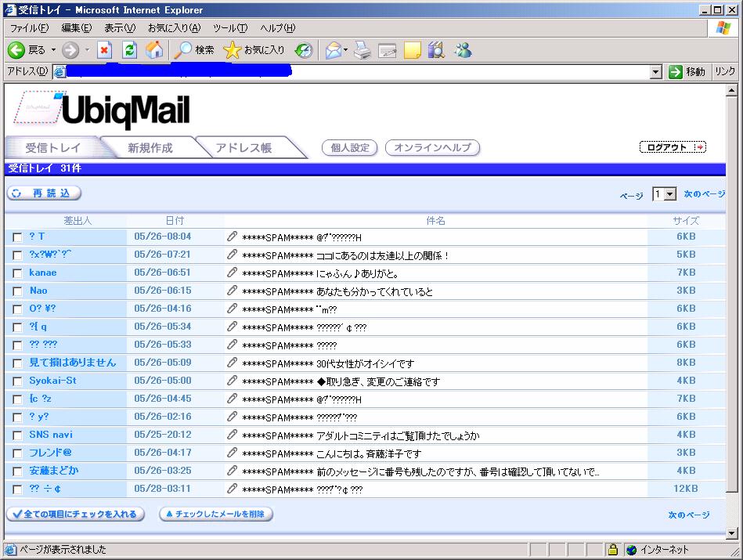Image resolution: width=743 pixels, height=560 pixels.
Task: Click the padlock security icon in status bar
Action: coord(613,550)
